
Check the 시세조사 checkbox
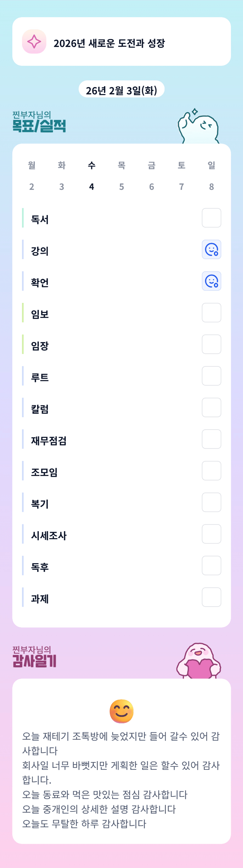[x=211, y=534]
